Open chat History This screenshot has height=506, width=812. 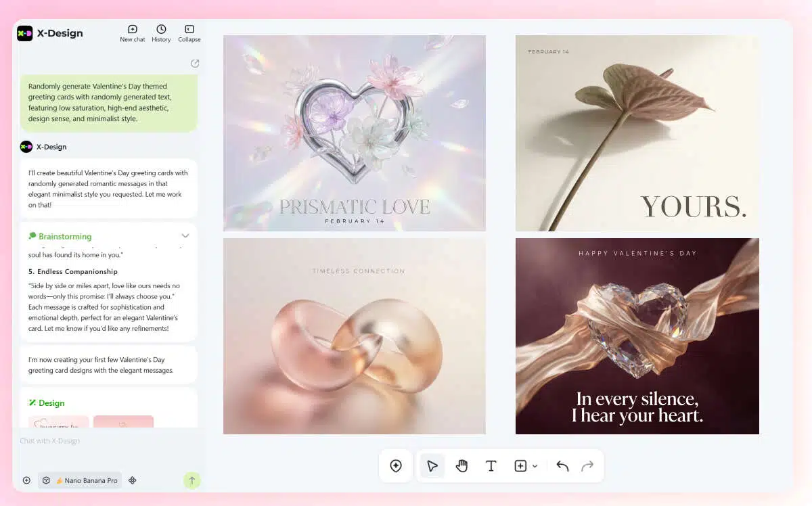tap(161, 33)
